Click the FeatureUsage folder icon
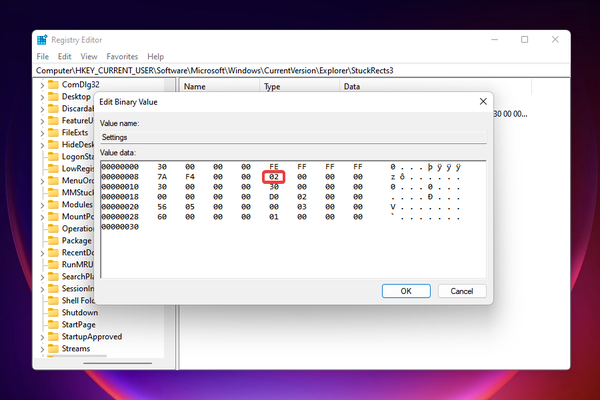Viewport: 600px width, 400px height. (x=53, y=121)
